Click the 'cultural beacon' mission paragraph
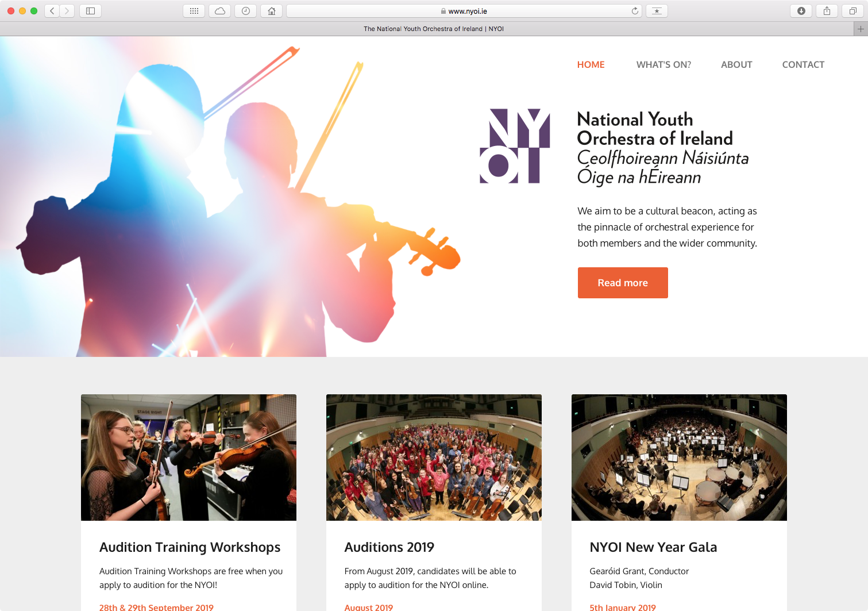Screen dimensions: 868x611 pyautogui.click(x=667, y=227)
